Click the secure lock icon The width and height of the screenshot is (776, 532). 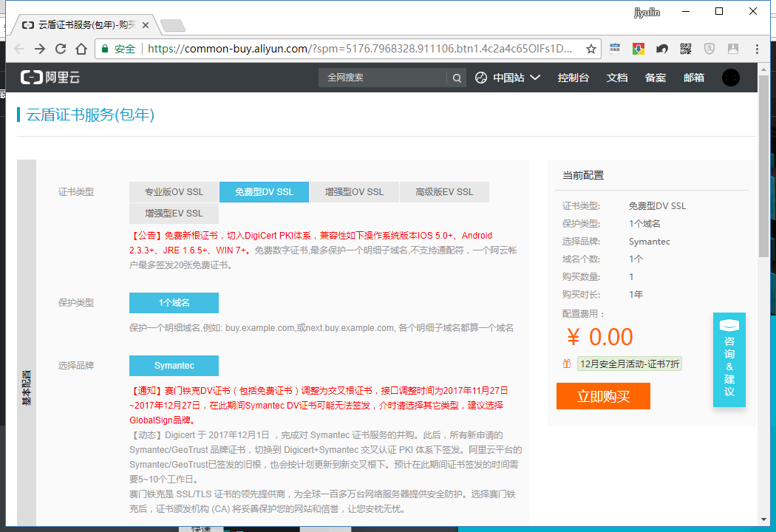105,49
